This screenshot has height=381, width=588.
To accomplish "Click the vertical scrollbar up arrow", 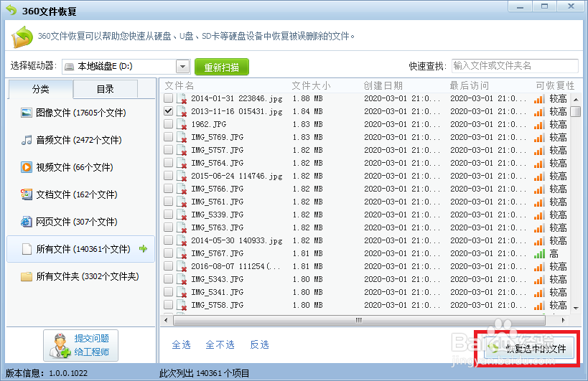I will click(576, 99).
